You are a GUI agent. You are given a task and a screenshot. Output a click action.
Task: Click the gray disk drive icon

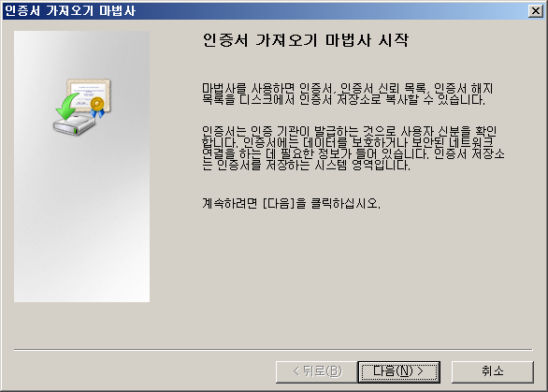coord(74,126)
